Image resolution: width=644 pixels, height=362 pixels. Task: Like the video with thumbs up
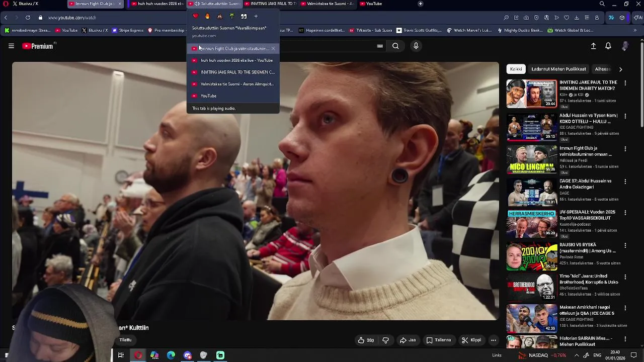[366, 340]
